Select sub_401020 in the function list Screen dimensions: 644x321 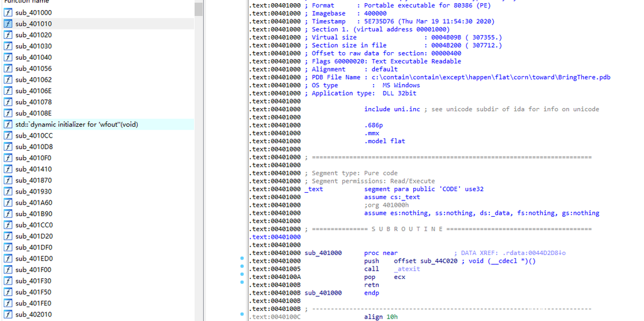[33, 35]
